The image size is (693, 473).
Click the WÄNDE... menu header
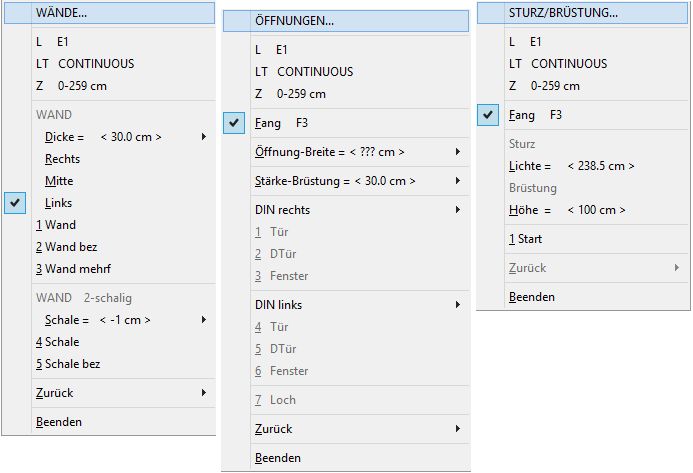coord(109,13)
